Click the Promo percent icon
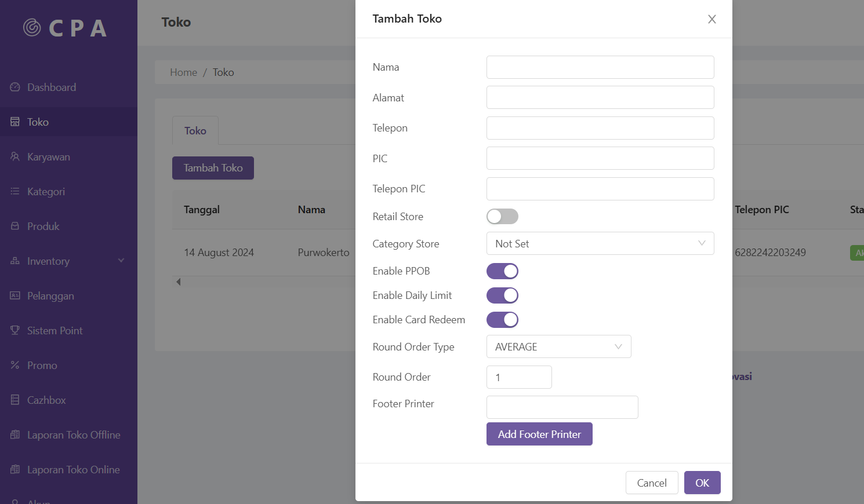This screenshot has height=504, width=864. coord(15,365)
